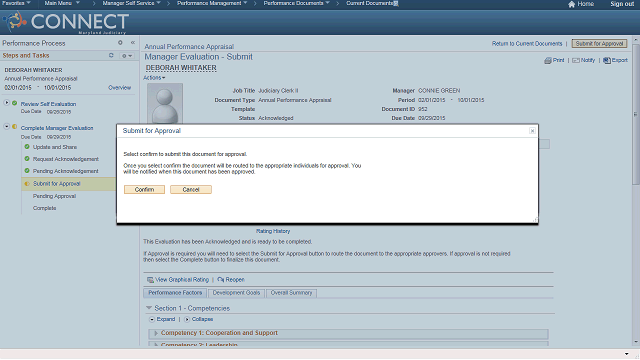Collapse Section 1 - Competencies
This screenshot has height=360, width=640.
149,308
